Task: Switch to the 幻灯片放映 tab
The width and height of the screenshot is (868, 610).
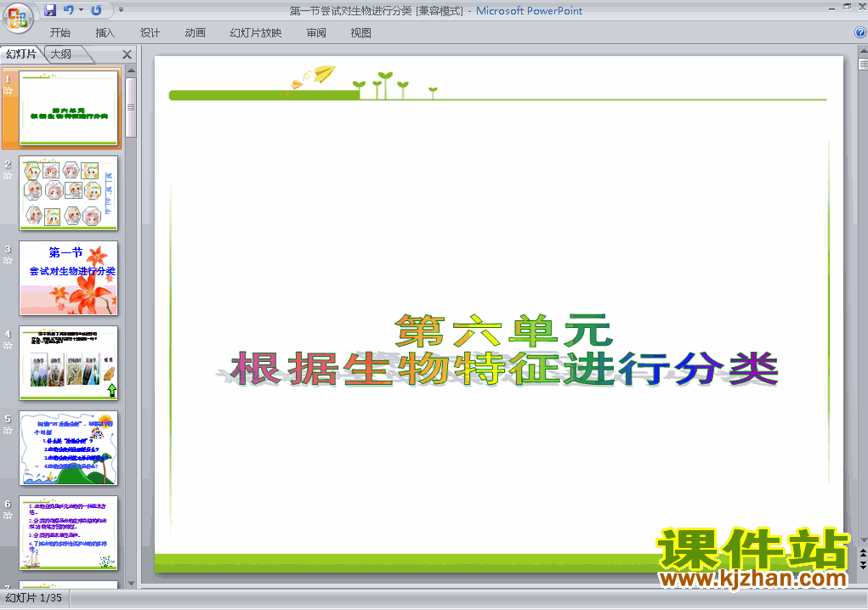Action: point(256,33)
